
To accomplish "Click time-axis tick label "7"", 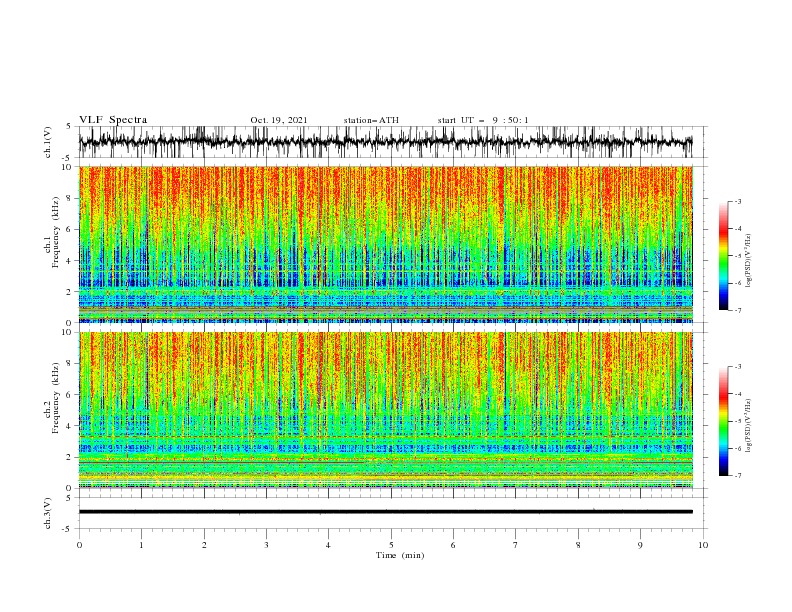I will (516, 545).
